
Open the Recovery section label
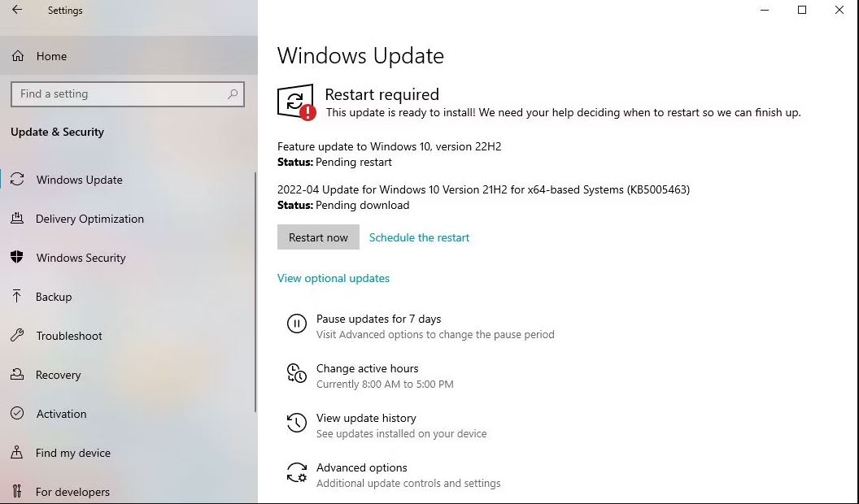pos(58,375)
